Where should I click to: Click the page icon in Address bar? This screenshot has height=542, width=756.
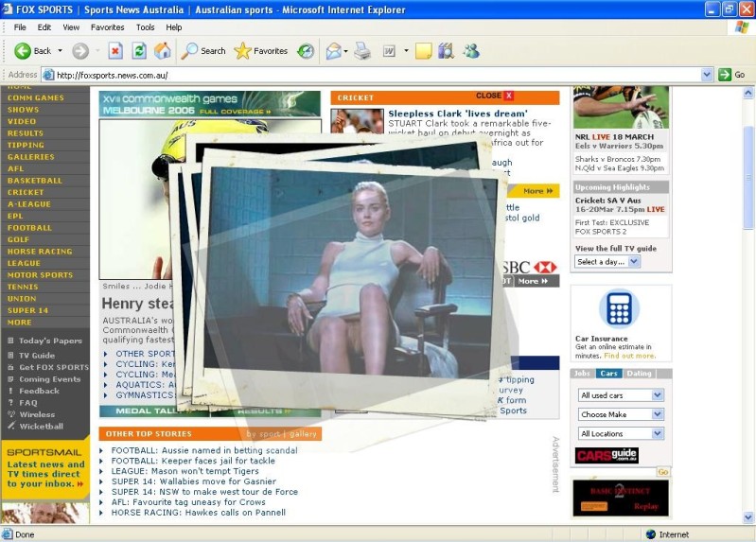(x=47, y=75)
